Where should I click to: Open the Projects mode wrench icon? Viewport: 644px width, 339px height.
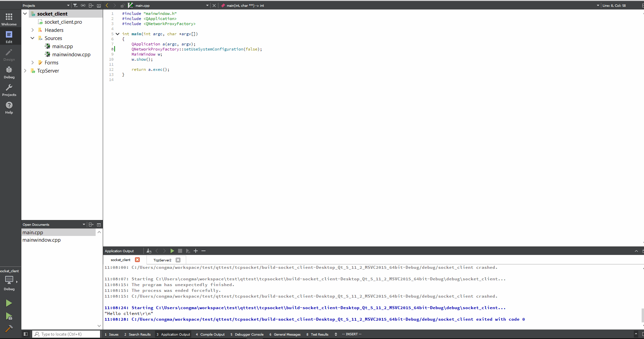point(9,90)
